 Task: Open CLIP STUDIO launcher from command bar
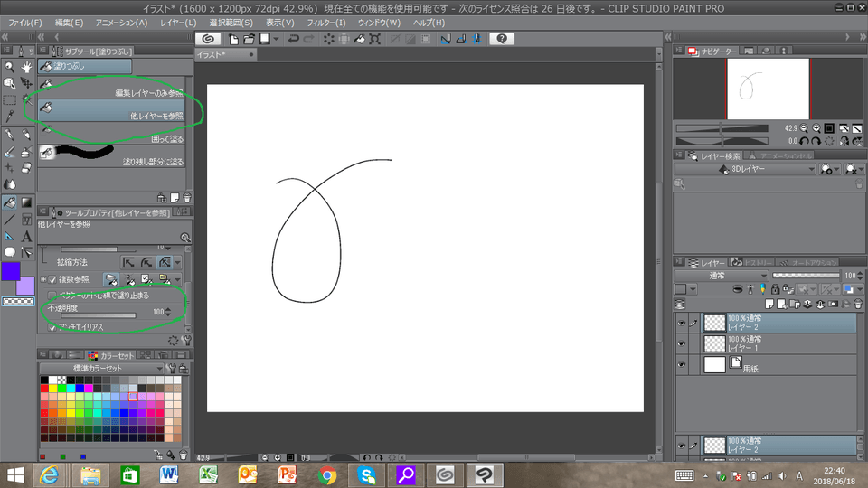[208, 39]
